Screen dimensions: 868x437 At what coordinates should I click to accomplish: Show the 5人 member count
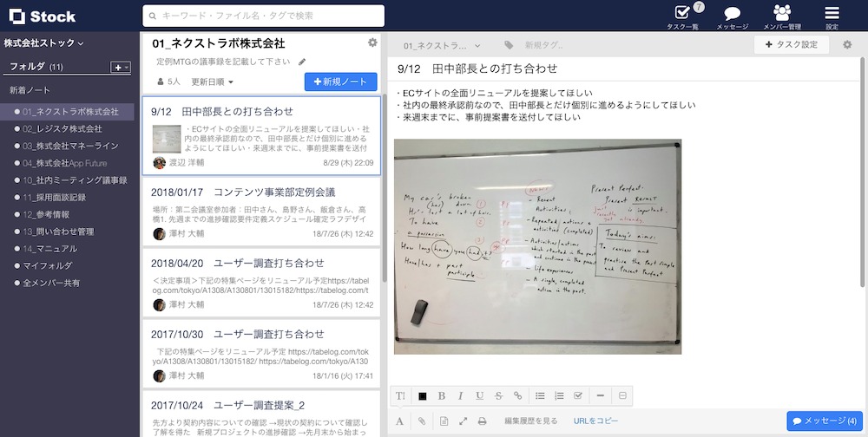[169, 82]
